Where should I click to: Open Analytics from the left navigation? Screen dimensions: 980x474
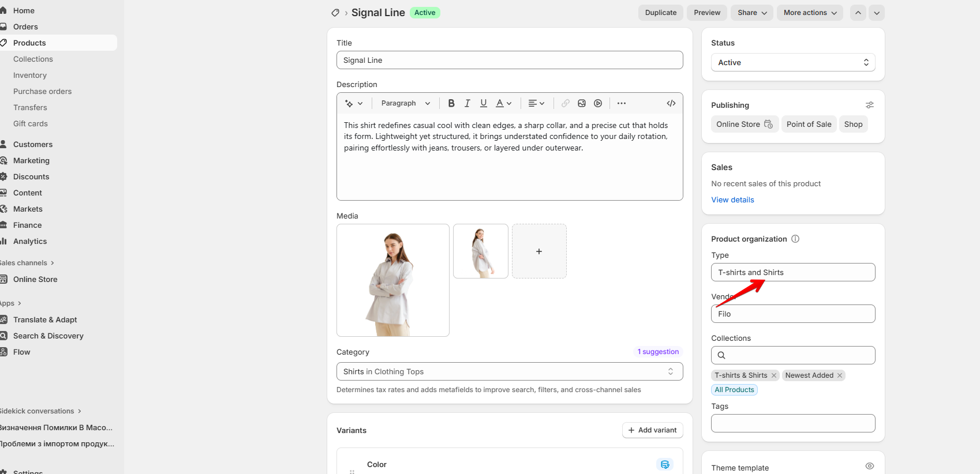pos(30,241)
